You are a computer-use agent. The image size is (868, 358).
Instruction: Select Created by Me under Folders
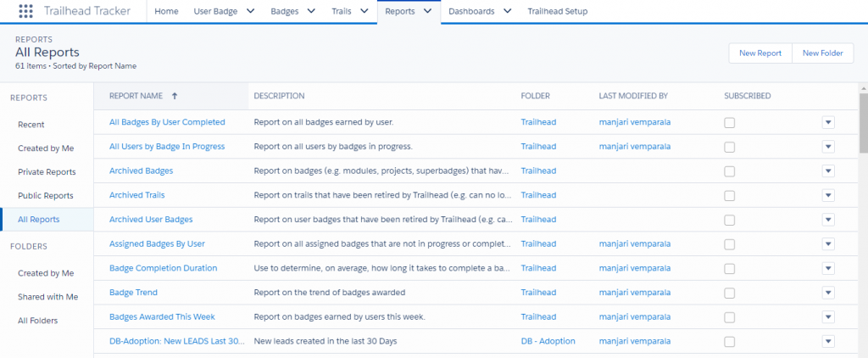pyautogui.click(x=46, y=273)
